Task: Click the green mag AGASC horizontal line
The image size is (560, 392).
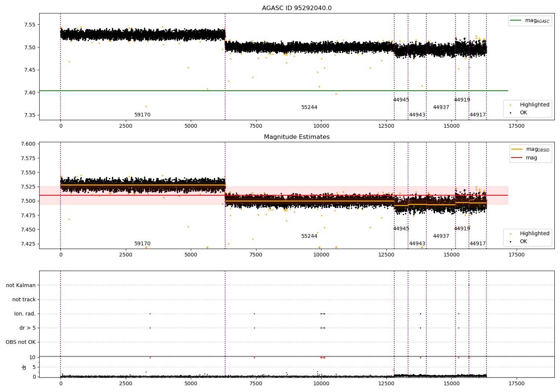Action: pyautogui.click(x=273, y=91)
